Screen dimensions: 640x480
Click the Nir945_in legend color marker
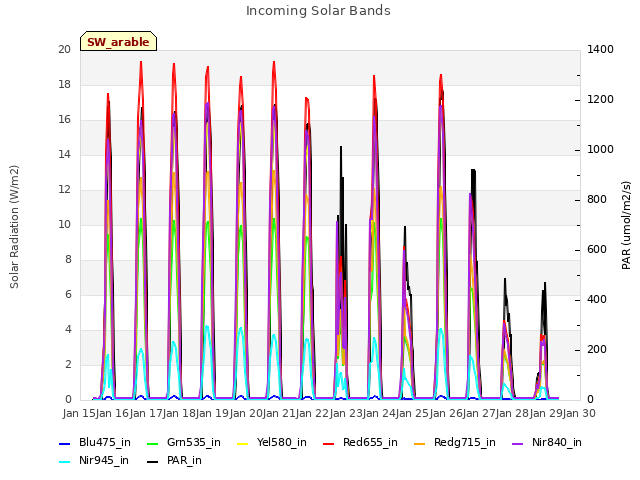point(65,462)
